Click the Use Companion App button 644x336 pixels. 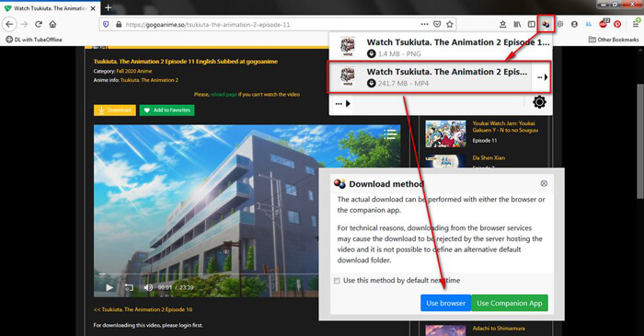tap(510, 303)
